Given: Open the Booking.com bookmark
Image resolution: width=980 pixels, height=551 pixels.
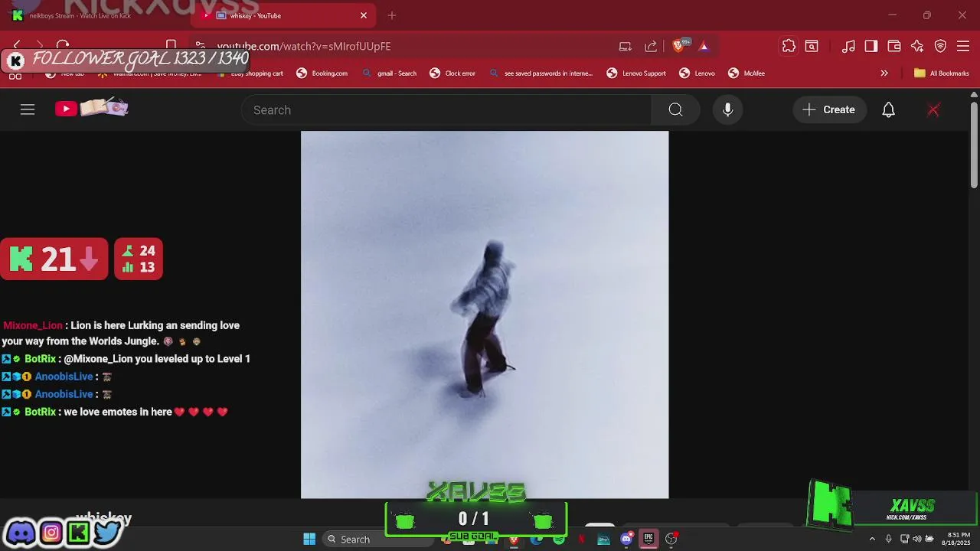Looking at the screenshot, I should pos(322,73).
